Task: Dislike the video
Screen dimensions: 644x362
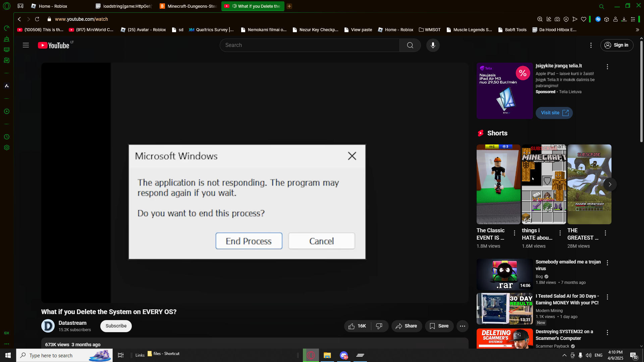Action: (379, 326)
